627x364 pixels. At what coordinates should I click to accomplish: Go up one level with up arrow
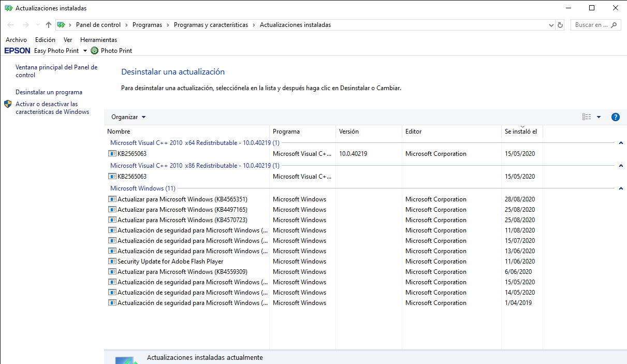(49, 25)
